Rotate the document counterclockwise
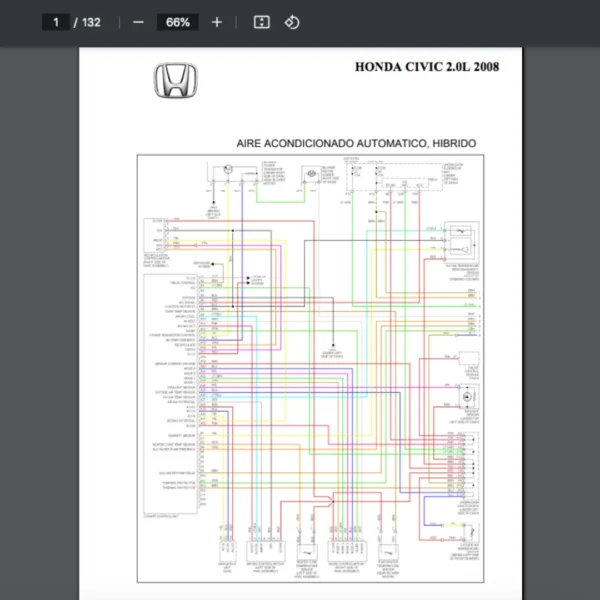 292,22
